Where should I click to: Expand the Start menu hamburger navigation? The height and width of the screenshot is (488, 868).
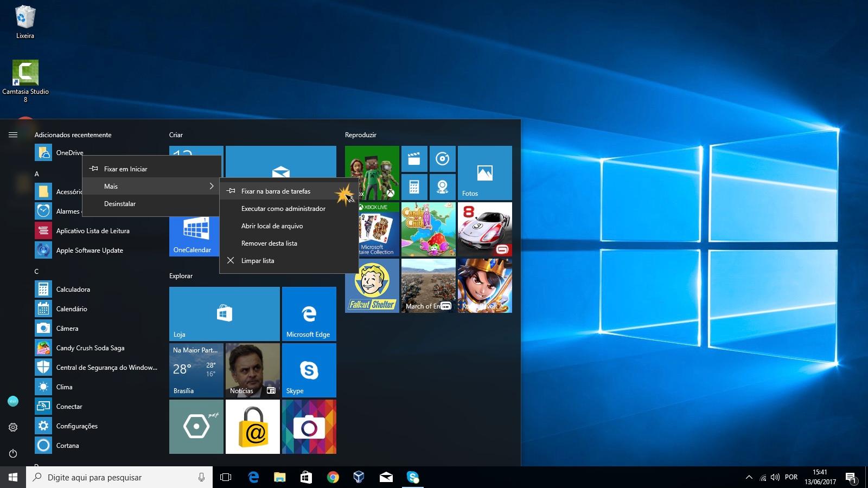[13, 135]
